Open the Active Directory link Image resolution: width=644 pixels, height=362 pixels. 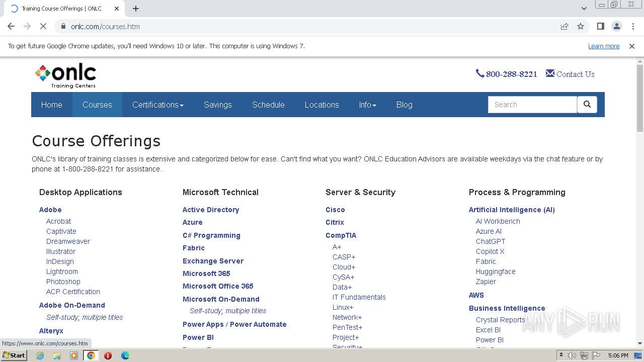pyautogui.click(x=211, y=210)
